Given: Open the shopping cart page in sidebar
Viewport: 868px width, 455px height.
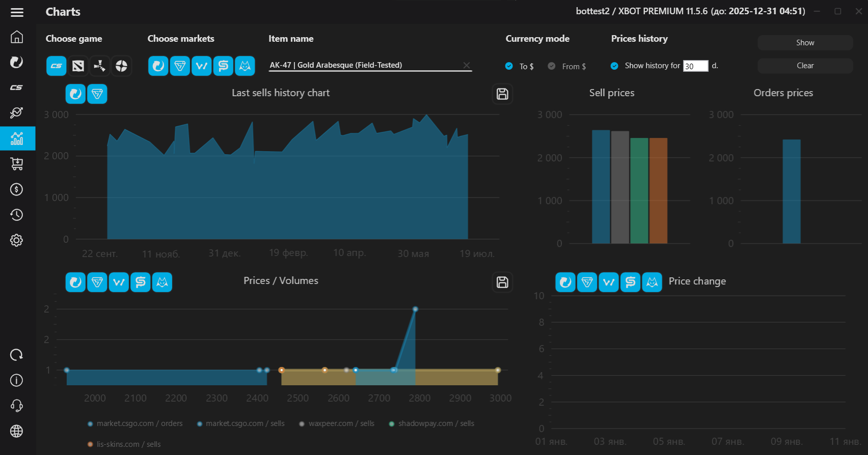Looking at the screenshot, I should click(x=17, y=164).
